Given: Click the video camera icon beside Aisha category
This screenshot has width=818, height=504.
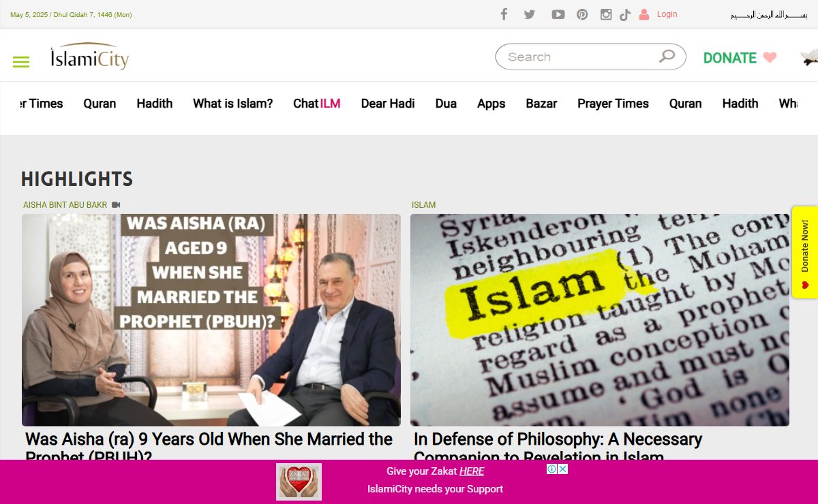Looking at the screenshot, I should coord(116,204).
